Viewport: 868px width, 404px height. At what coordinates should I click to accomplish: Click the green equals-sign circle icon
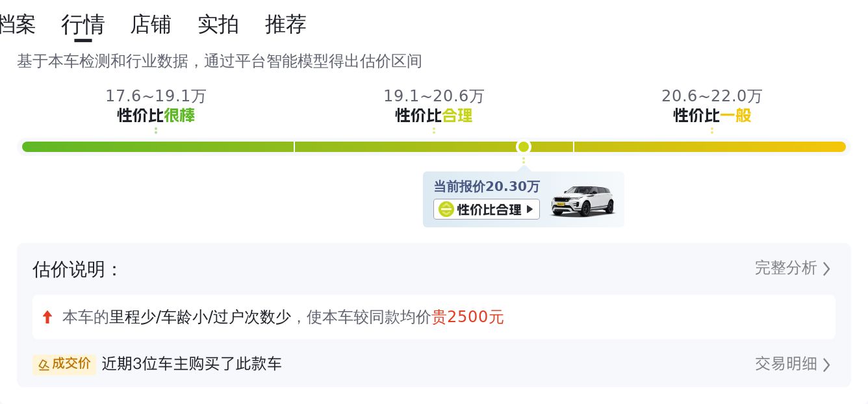[x=446, y=209]
